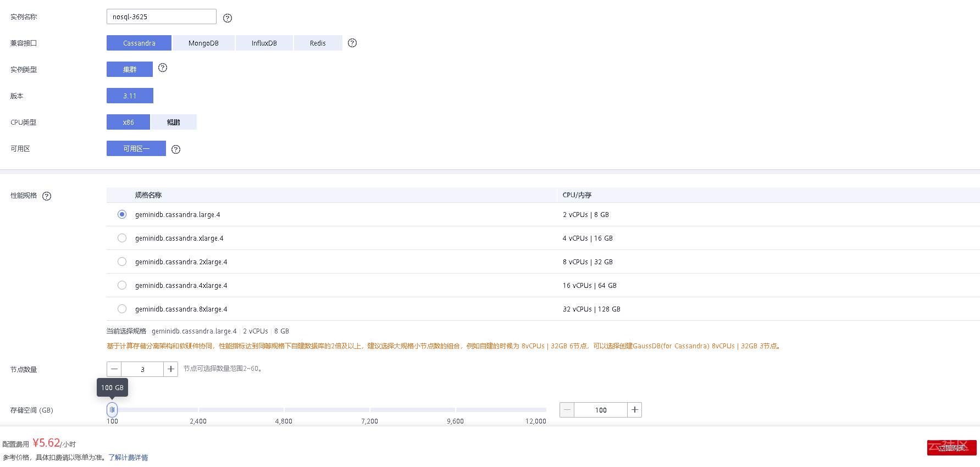The image size is (980, 467).
Task: Focus the storage space value field
Action: point(601,410)
